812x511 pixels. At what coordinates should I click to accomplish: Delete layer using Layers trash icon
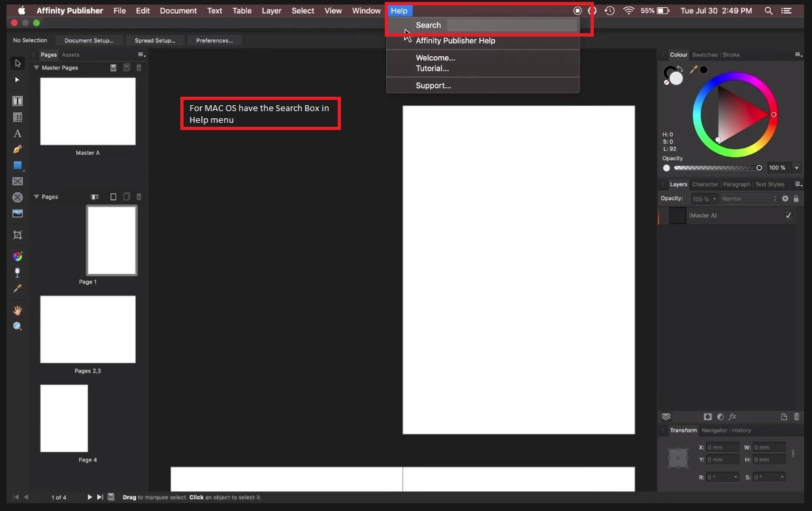(x=796, y=417)
